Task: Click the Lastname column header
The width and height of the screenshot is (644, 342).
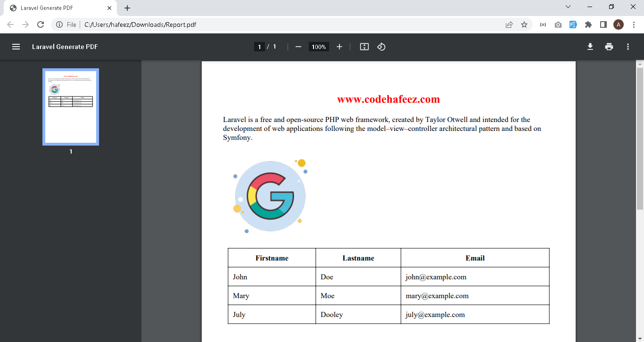Action: click(358, 258)
